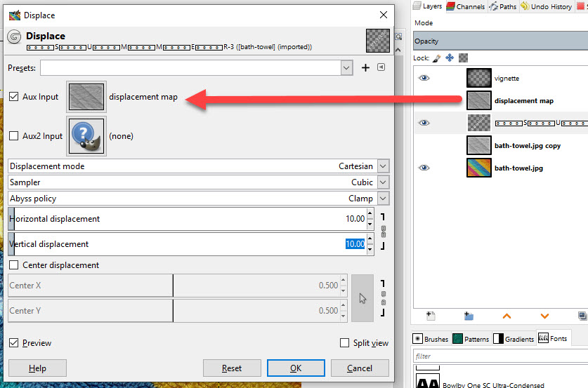Image resolution: width=588 pixels, height=388 pixels.
Task: Click the Displace dialog close X
Action: [384, 15]
